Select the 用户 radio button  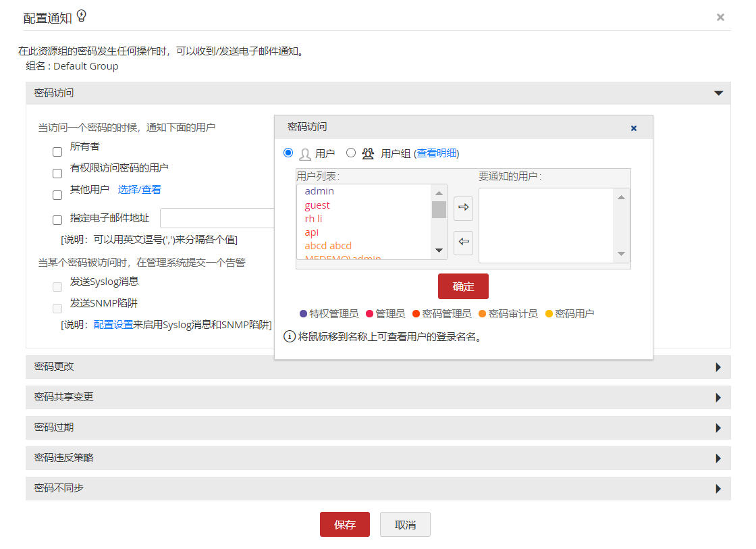pos(288,153)
